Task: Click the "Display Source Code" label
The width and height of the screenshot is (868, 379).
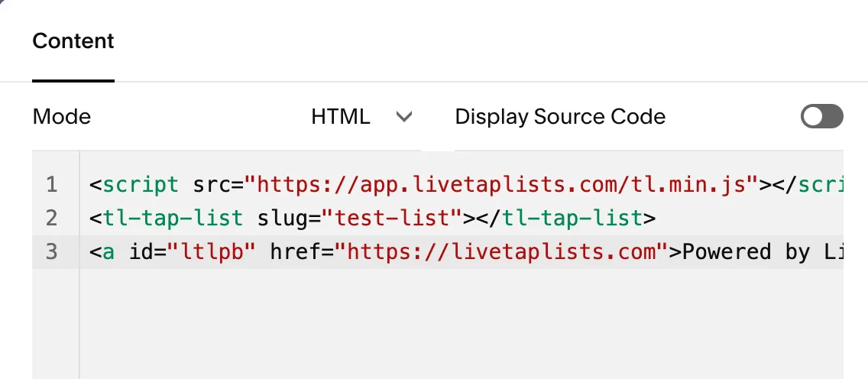Action: 560,117
